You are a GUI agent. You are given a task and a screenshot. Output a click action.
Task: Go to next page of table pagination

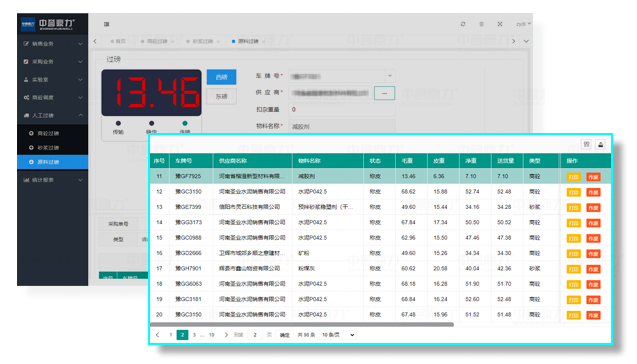coord(226,335)
